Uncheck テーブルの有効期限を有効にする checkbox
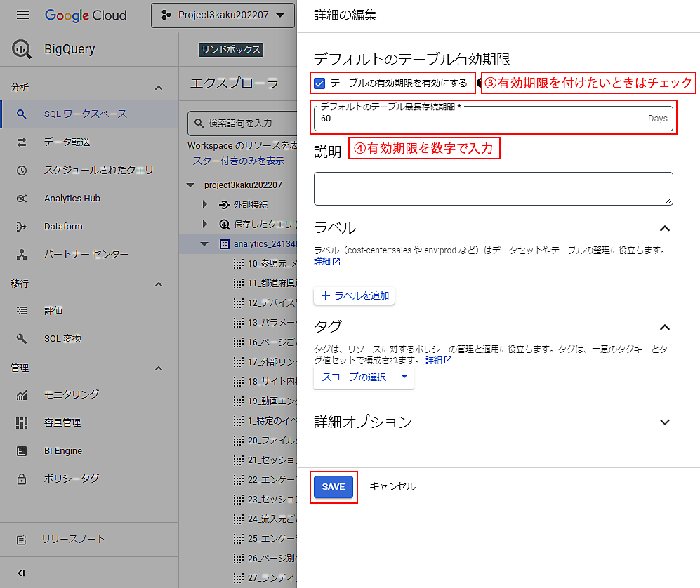The width and height of the screenshot is (700, 588). tap(320, 83)
